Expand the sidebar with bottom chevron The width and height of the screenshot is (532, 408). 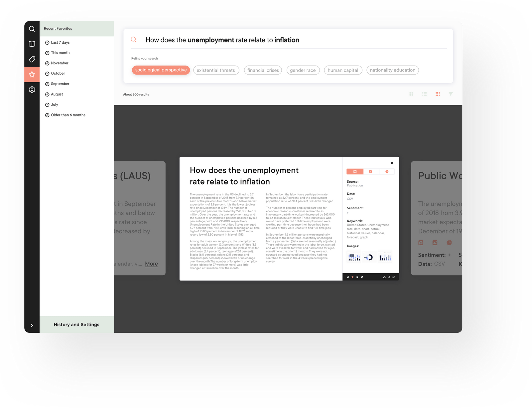pos(32,325)
